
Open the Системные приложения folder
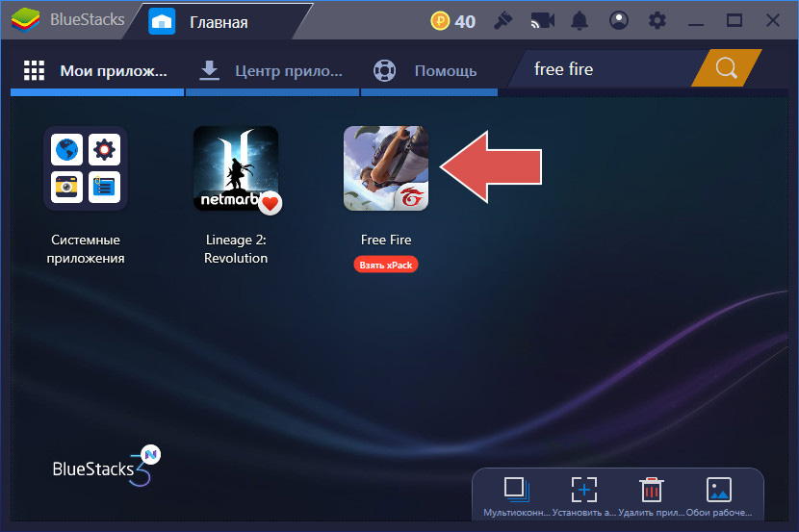click(86, 168)
